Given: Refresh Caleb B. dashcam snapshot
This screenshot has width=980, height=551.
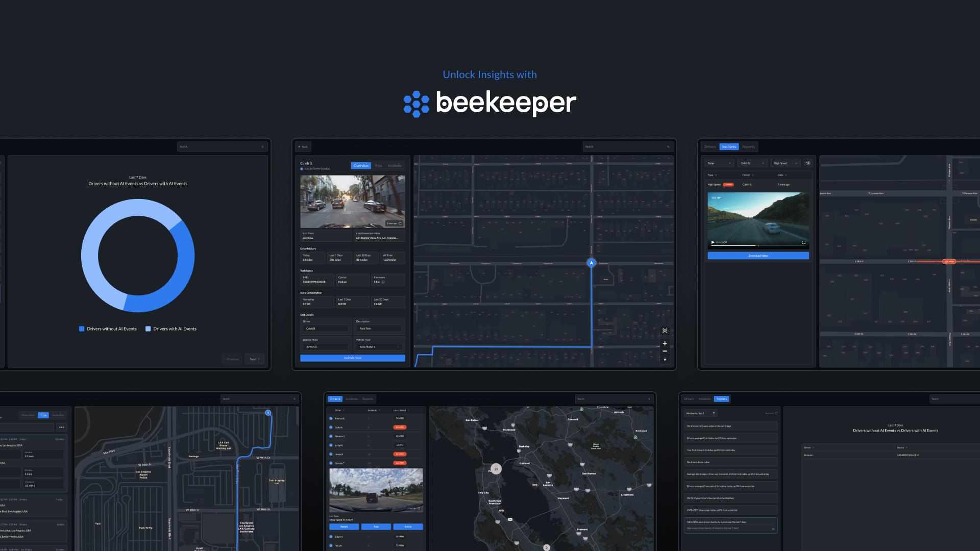Looking at the screenshot, I should coord(400,223).
